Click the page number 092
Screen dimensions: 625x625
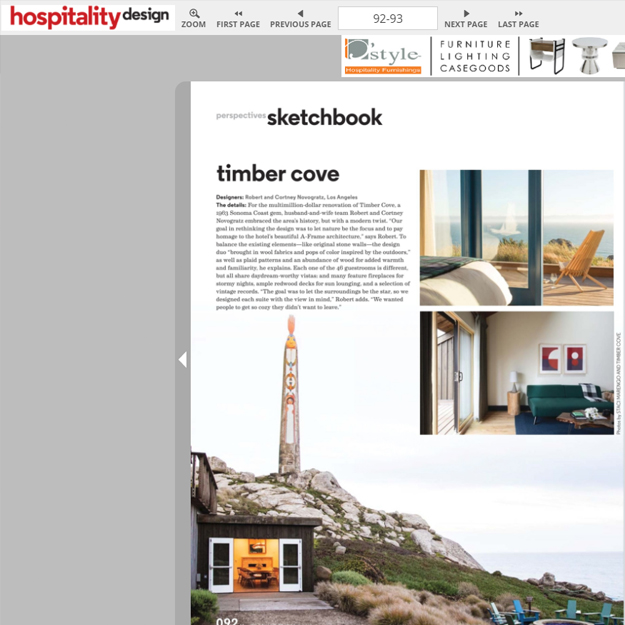(x=227, y=621)
